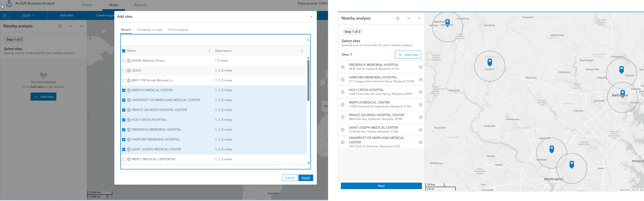
Task: Collapse the right Nearby analysis panel with the chevrons
Action: pos(408,18)
